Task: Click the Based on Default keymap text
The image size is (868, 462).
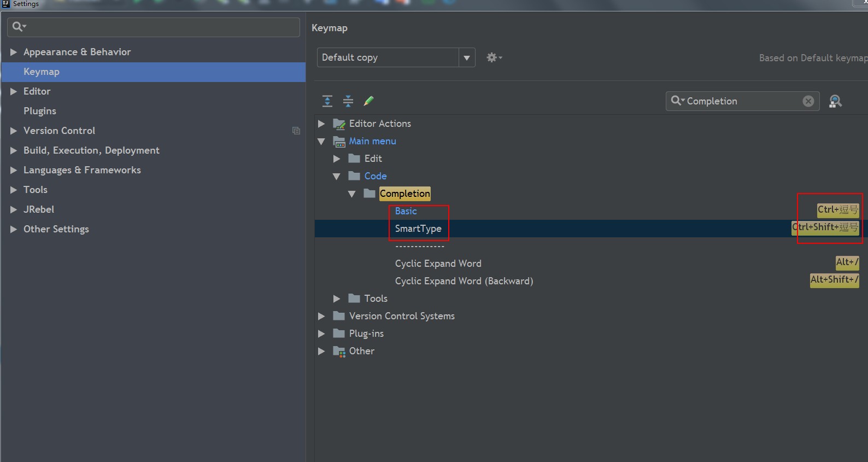Action: pyautogui.click(x=813, y=58)
